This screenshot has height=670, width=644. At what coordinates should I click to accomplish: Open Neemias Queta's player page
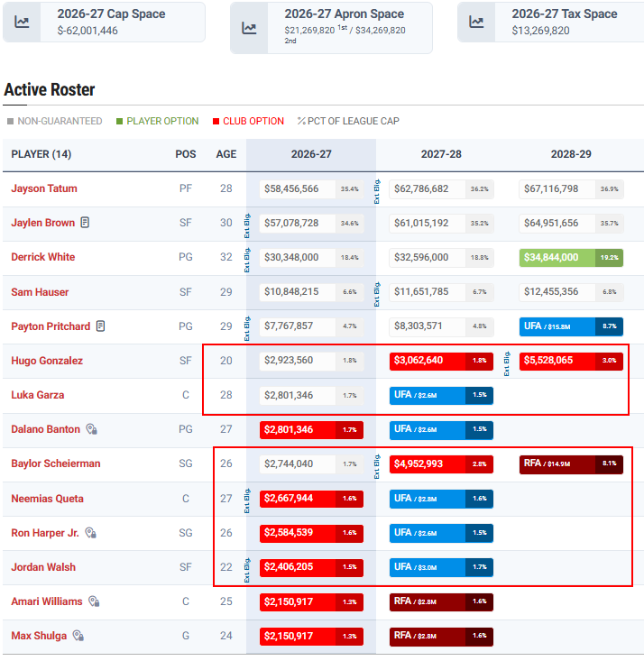pyautogui.click(x=47, y=499)
